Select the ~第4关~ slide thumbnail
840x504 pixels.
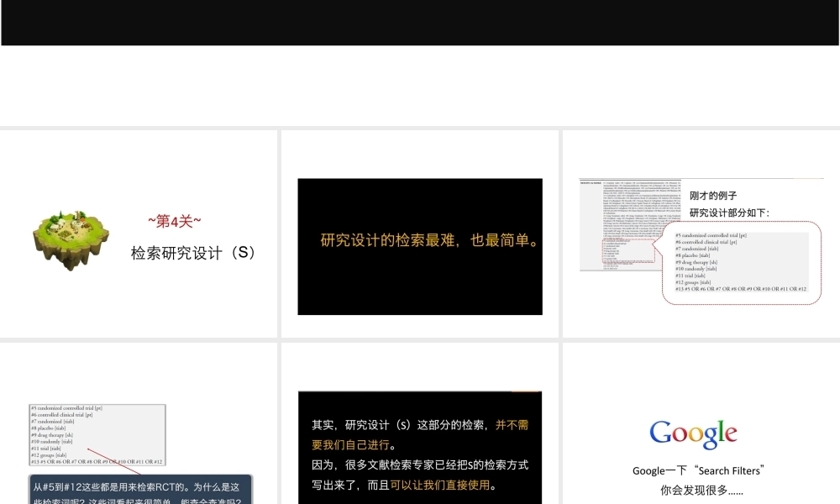(x=139, y=234)
